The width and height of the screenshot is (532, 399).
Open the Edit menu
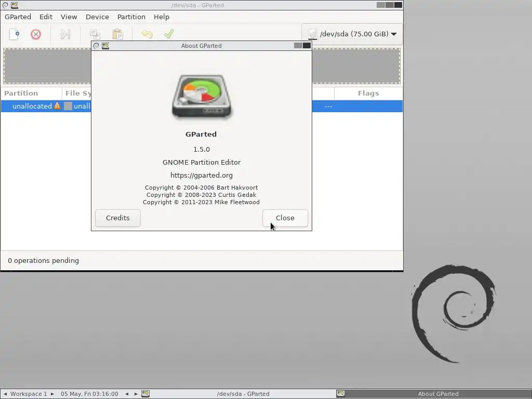pos(46,17)
